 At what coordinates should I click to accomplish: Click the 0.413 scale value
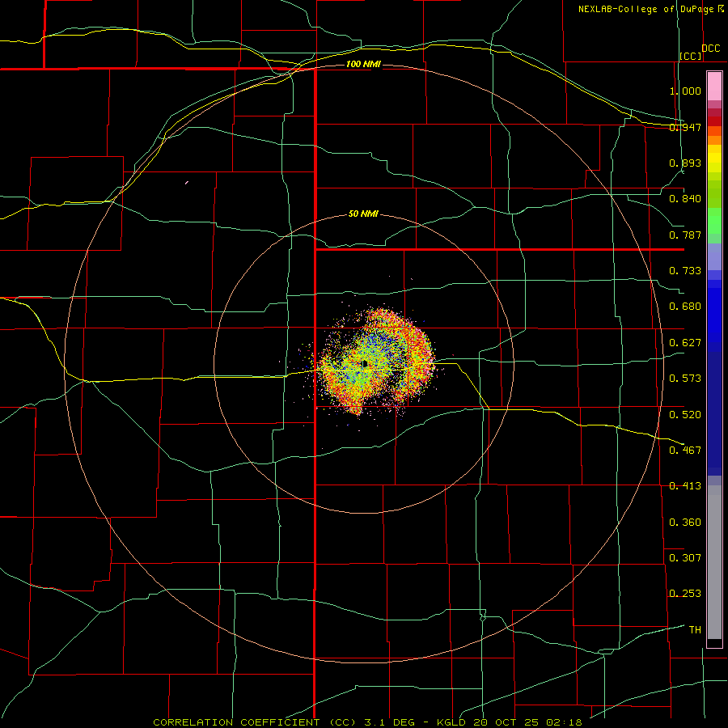[685, 486]
